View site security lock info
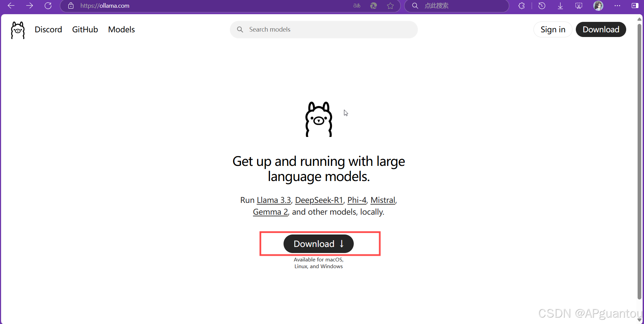The width and height of the screenshot is (644, 324). click(x=71, y=6)
